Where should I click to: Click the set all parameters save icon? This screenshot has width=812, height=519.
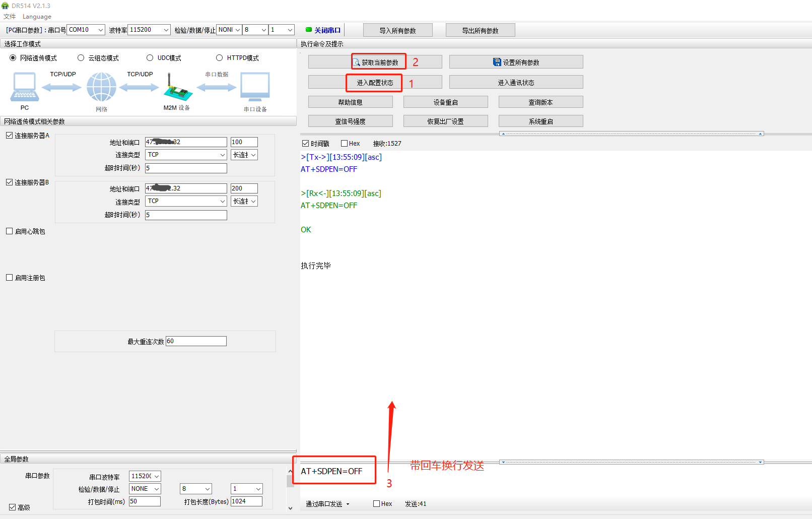pos(497,62)
